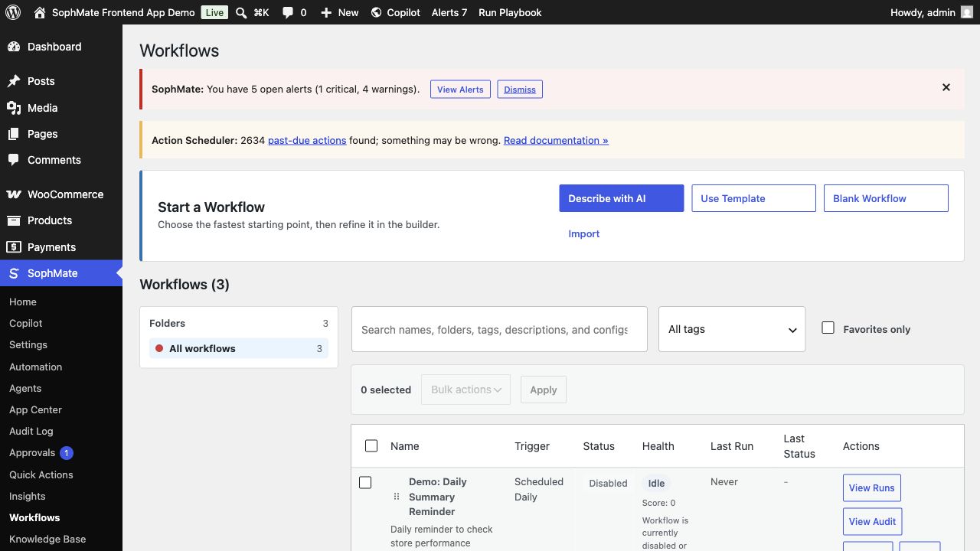Start a Blank Workflow

click(886, 198)
